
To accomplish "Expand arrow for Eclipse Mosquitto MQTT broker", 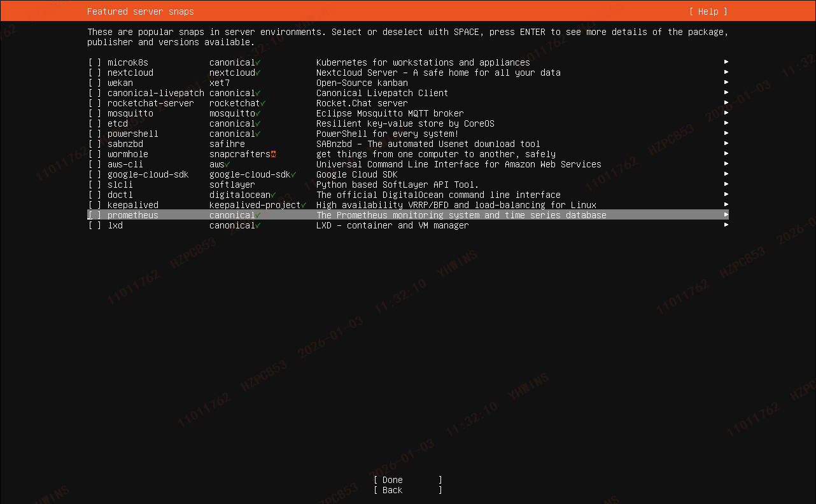I will tap(726, 113).
